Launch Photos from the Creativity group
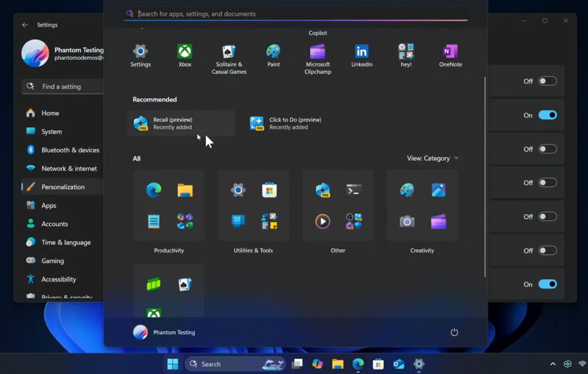This screenshot has height=374, width=588. point(439,190)
